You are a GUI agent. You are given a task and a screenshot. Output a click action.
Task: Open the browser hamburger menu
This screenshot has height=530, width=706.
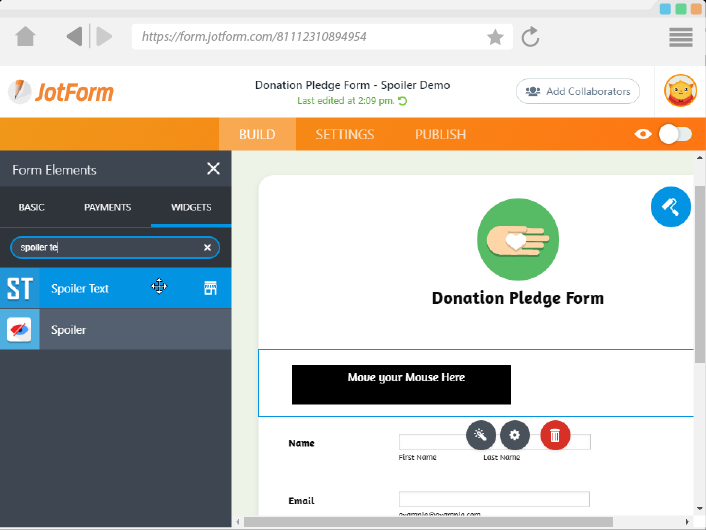click(x=681, y=37)
